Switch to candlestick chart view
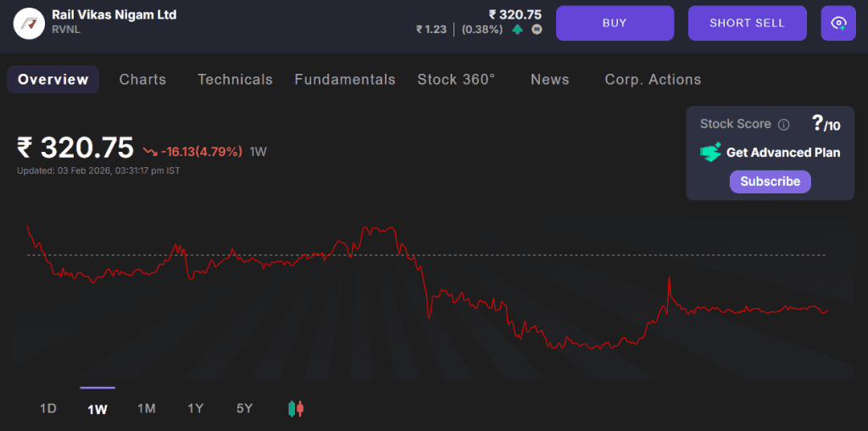Viewport: 868px width, 431px height. pyautogui.click(x=296, y=409)
